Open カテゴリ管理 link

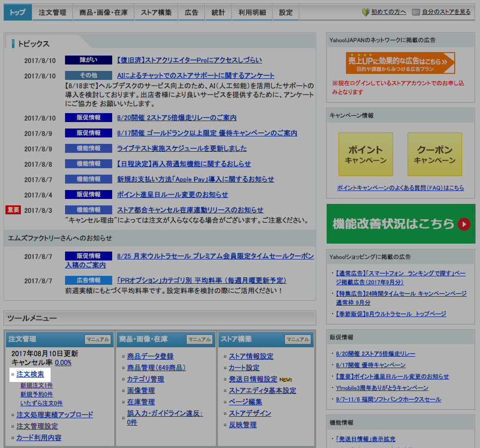tap(145, 379)
